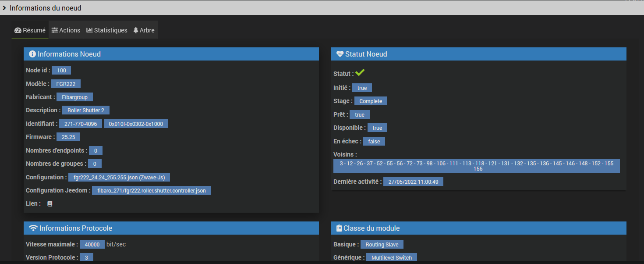Click the Dernière activité date 27/05/2022
The height and width of the screenshot is (264, 644).
click(413, 182)
